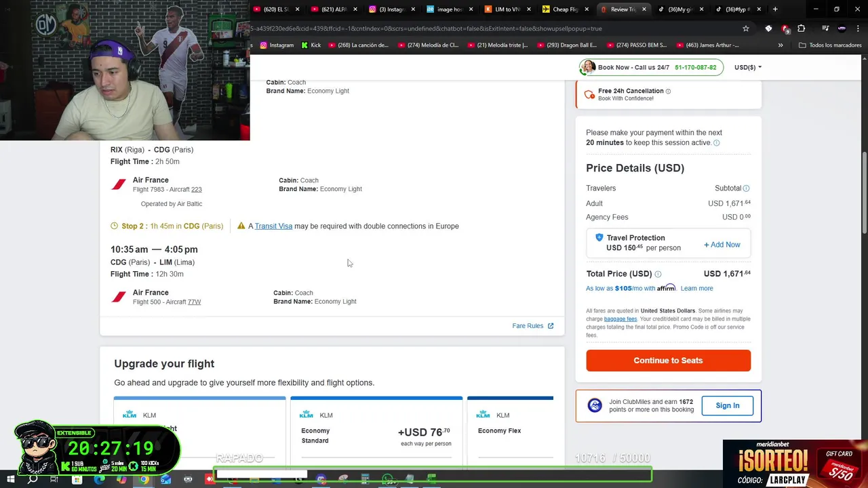
Task: Click the ClubMiles round logo icon
Action: tap(595, 405)
